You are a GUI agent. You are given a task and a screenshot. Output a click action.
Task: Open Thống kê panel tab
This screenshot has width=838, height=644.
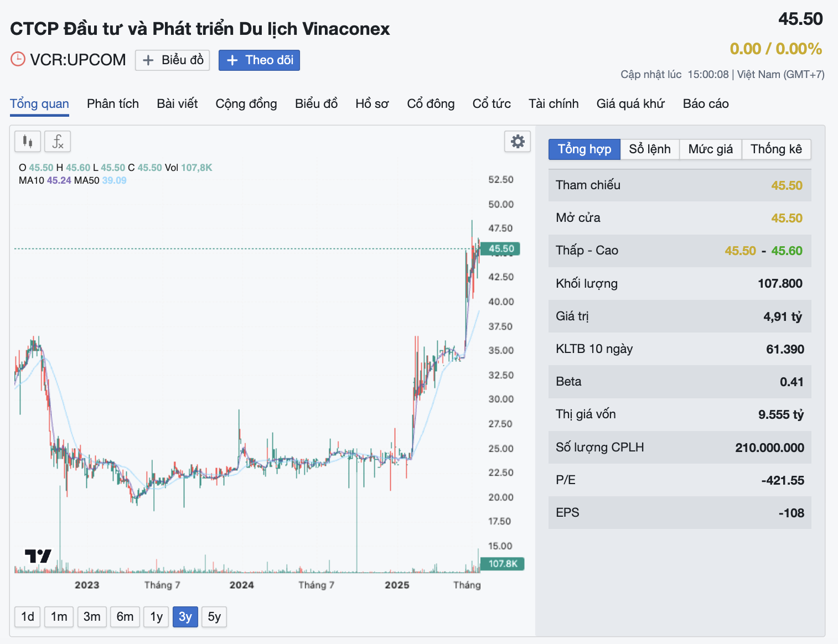pyautogui.click(x=776, y=149)
